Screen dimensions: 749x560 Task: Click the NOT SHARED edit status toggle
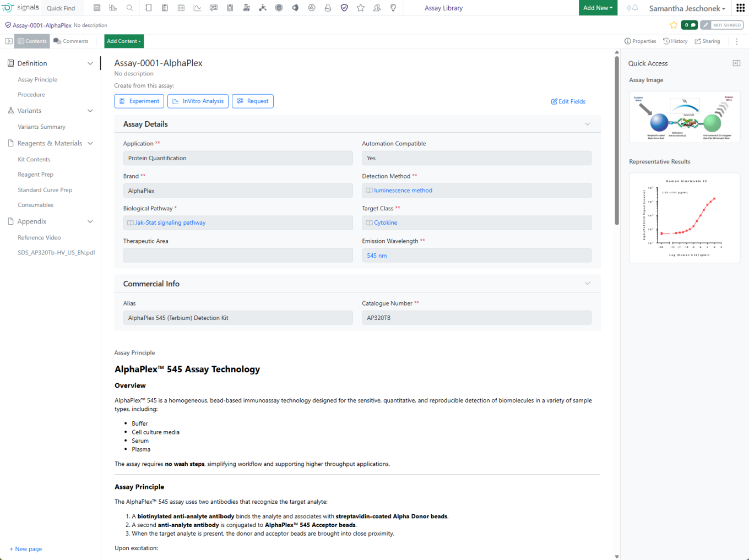pyautogui.click(x=722, y=25)
